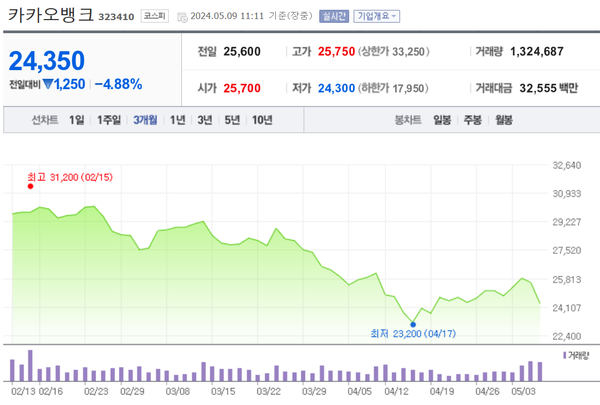Click the 실시간 real-time badge
This screenshot has width=600, height=405.
coord(333,16)
